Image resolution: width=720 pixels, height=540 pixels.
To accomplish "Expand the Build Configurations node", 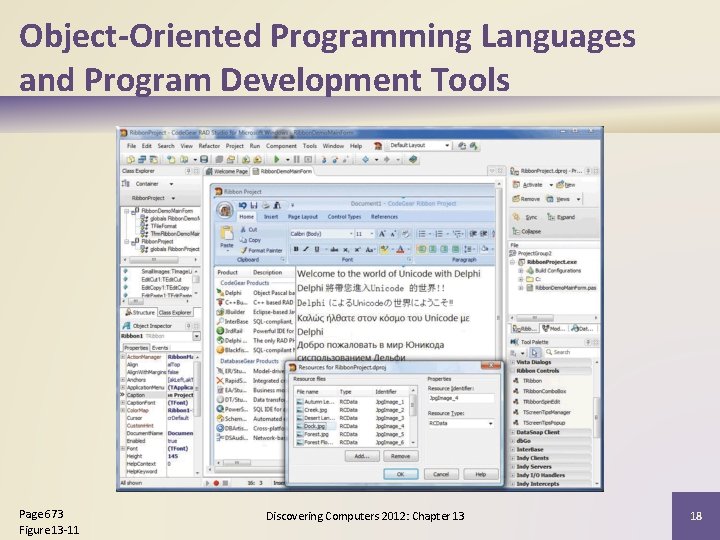I will point(521,270).
